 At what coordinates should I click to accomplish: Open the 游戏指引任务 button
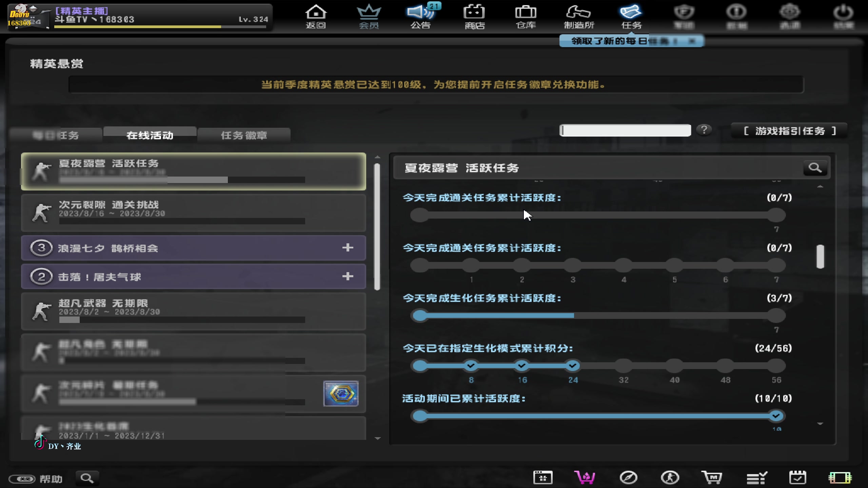[790, 131]
